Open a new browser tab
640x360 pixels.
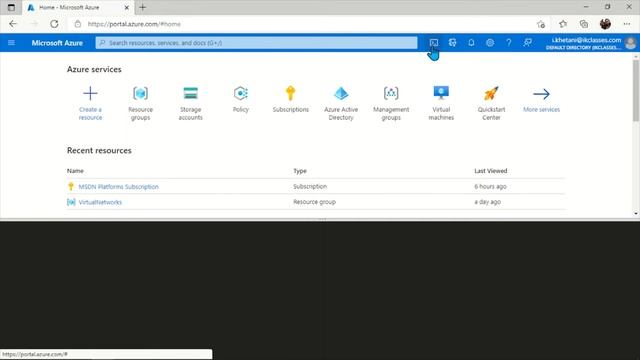tap(142, 7)
